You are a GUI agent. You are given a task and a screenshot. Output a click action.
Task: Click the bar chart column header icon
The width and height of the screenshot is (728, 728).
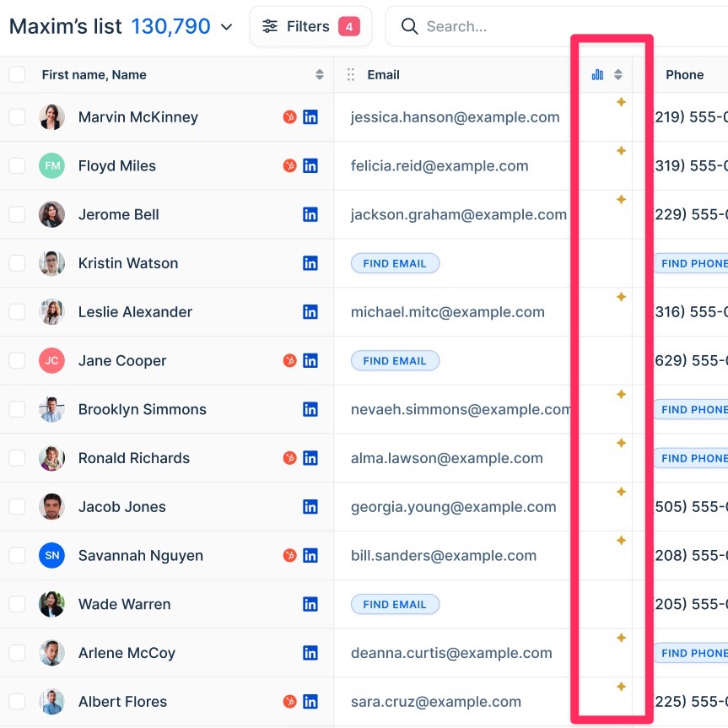597,75
